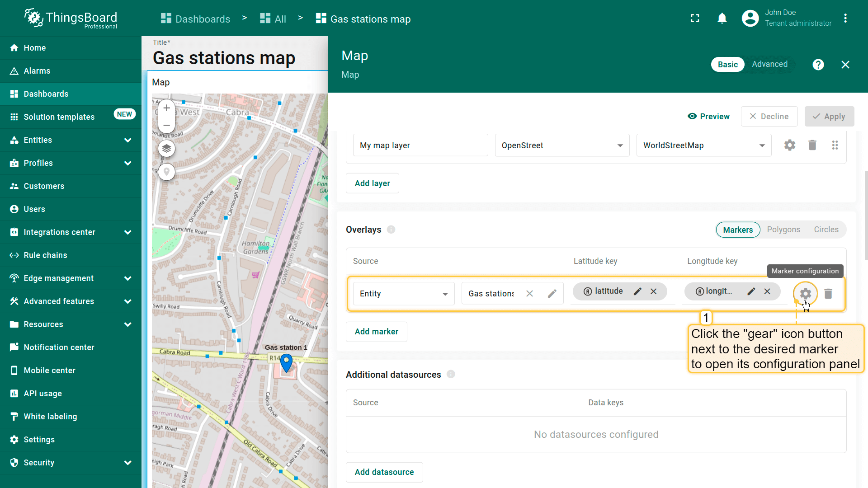
Task: Open Rule chains in sidebar
Action: (x=45, y=255)
